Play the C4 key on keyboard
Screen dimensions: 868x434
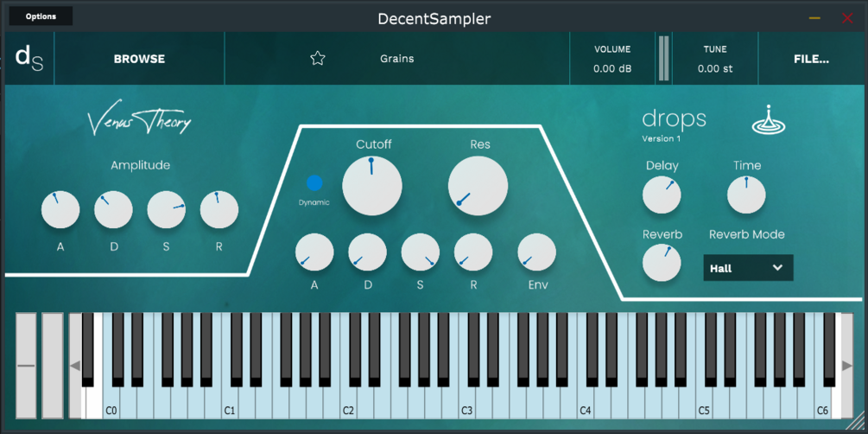tap(585, 403)
